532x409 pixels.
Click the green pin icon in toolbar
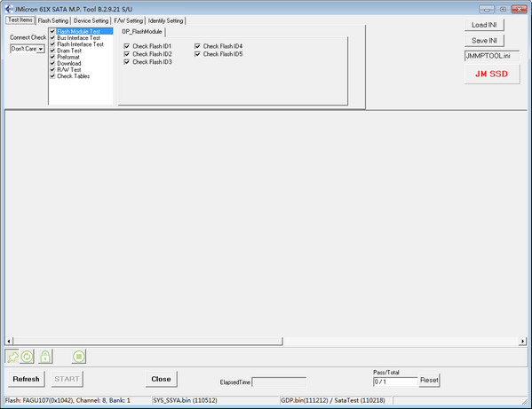click(x=12, y=357)
